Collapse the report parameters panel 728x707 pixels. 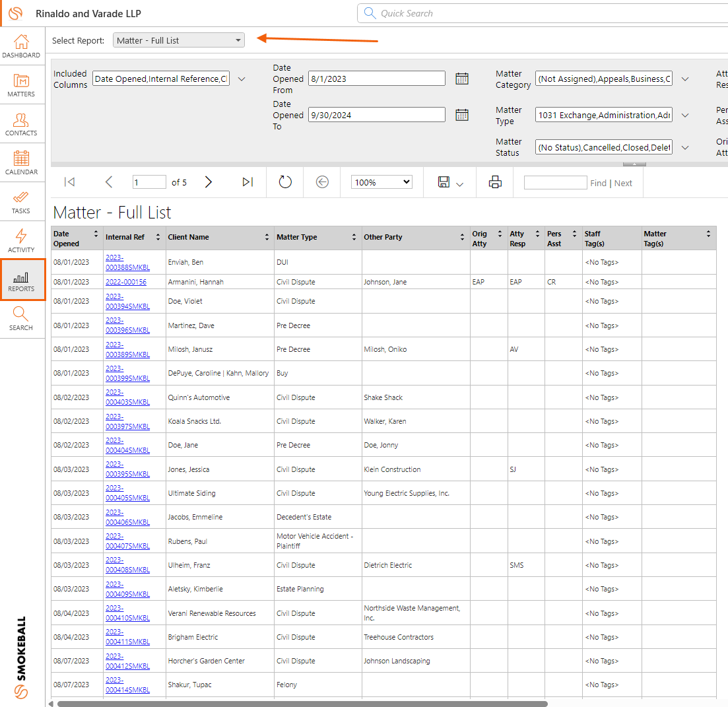click(x=634, y=164)
